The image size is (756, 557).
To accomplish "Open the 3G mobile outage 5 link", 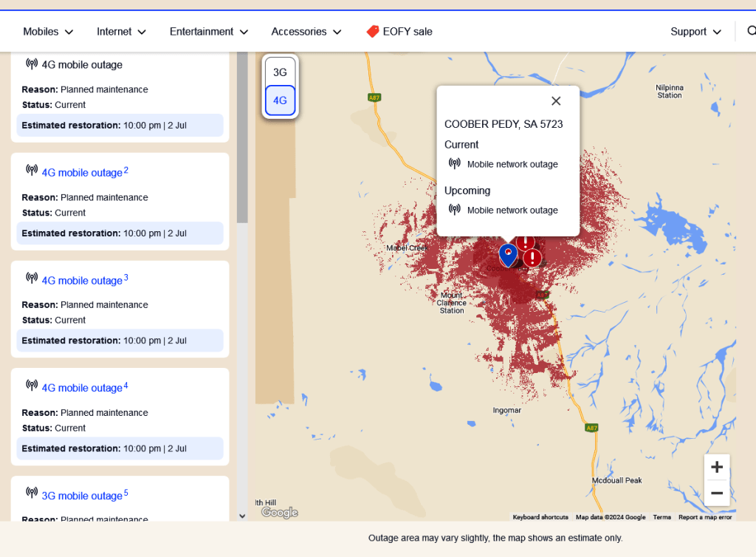I will coord(82,496).
